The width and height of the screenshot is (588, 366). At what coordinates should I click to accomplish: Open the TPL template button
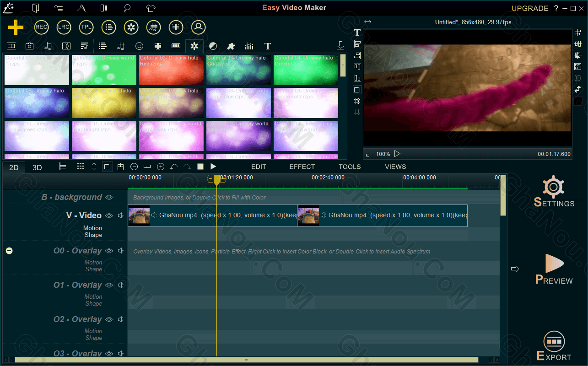[x=86, y=27]
